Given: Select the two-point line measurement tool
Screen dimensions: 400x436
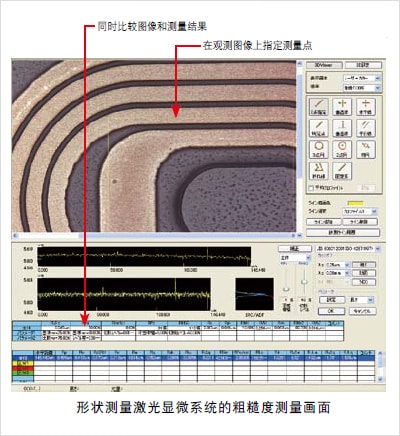Looking at the screenshot, I should (x=318, y=107).
